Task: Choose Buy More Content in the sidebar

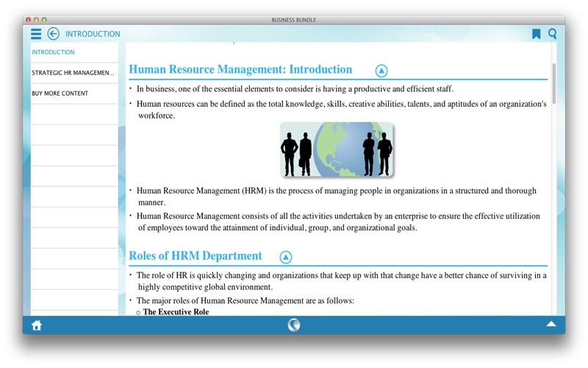Action: 74,93
